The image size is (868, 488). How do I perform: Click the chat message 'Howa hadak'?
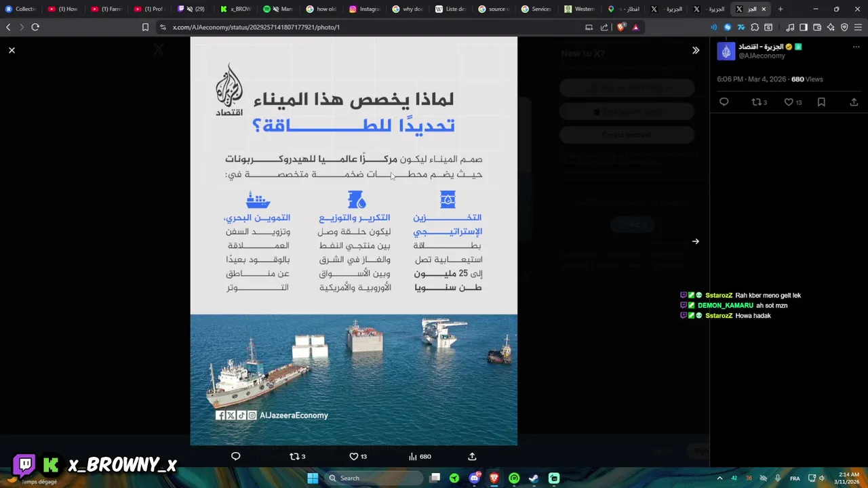pos(753,316)
